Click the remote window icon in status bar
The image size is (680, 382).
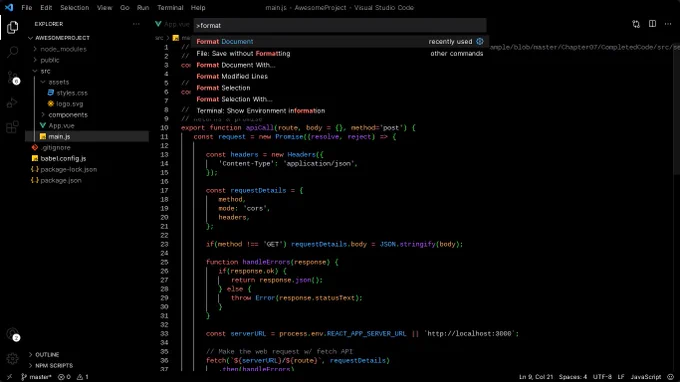click(x=10, y=377)
